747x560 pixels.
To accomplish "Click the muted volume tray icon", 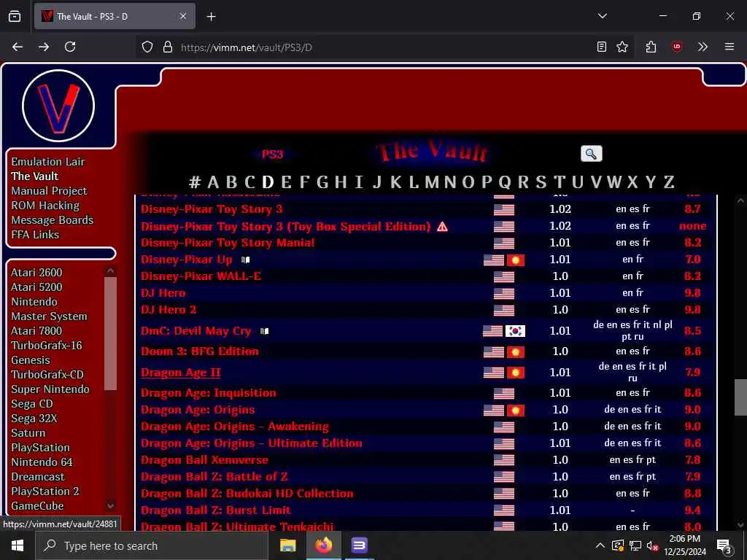I will (652, 545).
